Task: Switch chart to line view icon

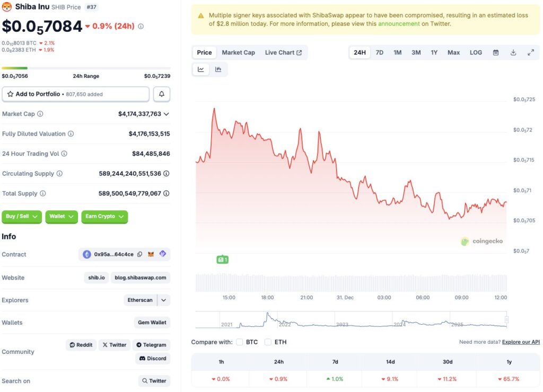Action: 200,69
